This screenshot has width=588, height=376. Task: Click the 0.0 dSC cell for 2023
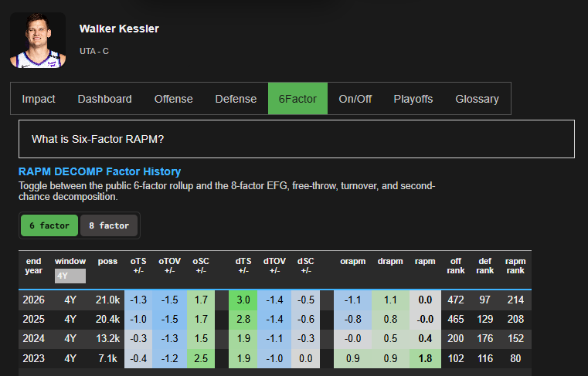click(x=306, y=358)
